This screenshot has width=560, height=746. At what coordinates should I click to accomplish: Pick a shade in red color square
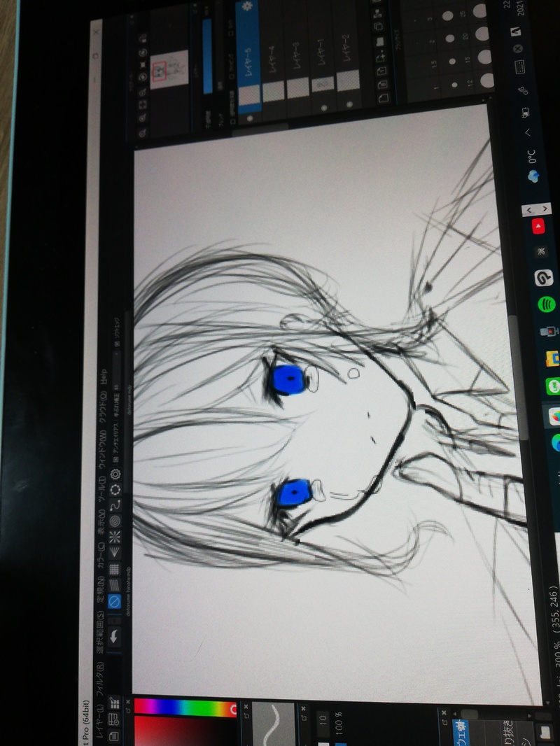(185, 732)
